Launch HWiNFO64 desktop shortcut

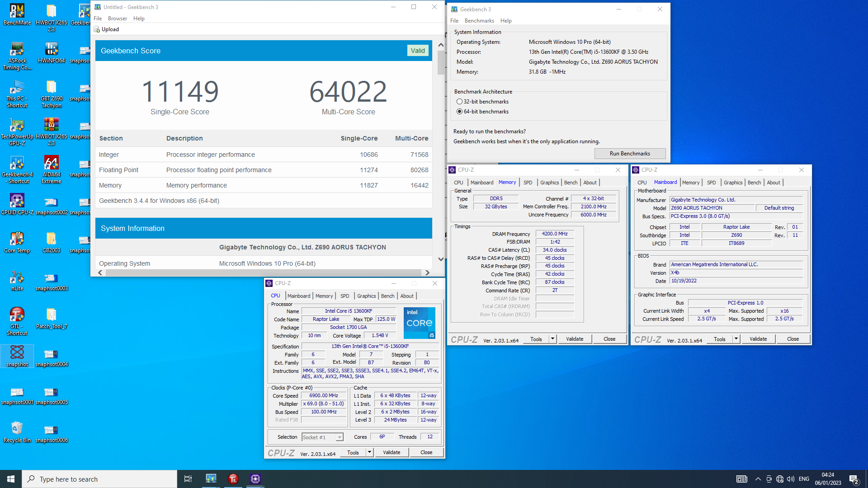point(51,52)
